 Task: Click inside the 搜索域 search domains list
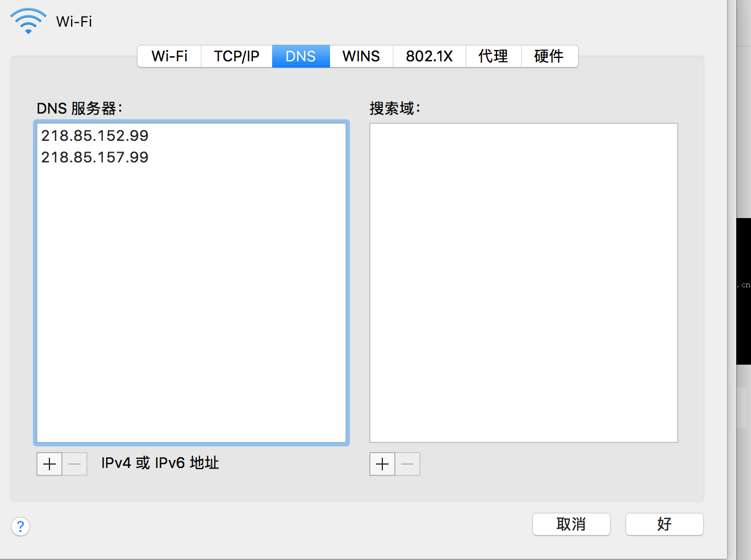tap(524, 283)
